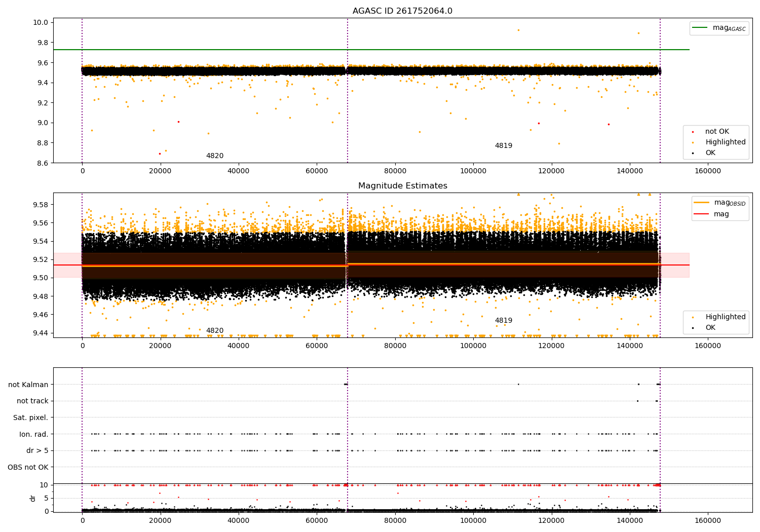Screen dimensions: 760x532
Task: Click the rotated "dr" y-axis label
Action: pos(33,498)
